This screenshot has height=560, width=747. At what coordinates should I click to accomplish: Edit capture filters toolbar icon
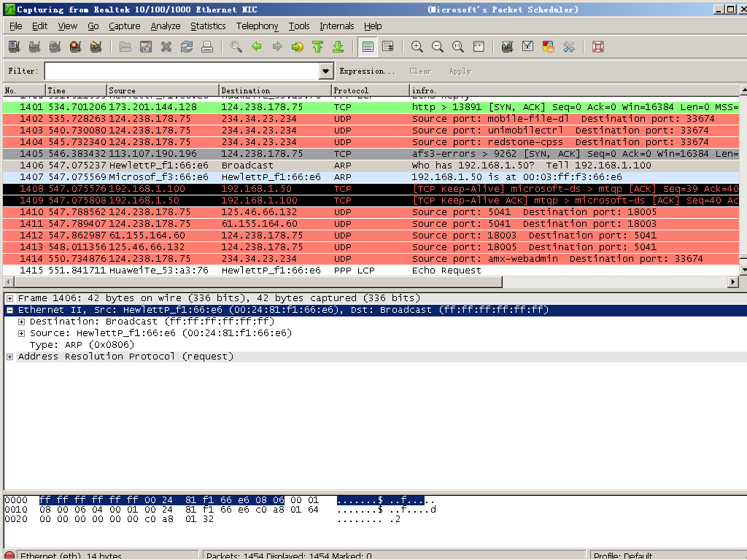tap(508, 47)
